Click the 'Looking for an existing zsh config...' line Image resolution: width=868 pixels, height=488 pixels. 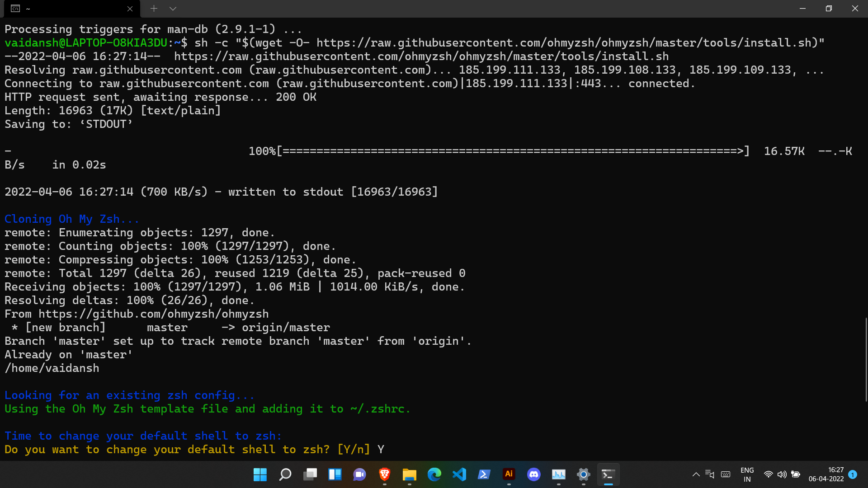coord(130,395)
